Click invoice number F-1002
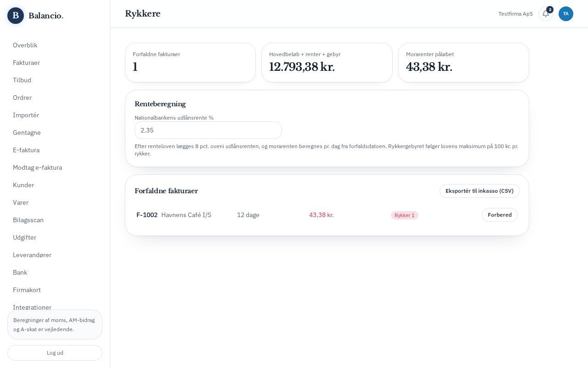The image size is (588, 368). pos(147,215)
